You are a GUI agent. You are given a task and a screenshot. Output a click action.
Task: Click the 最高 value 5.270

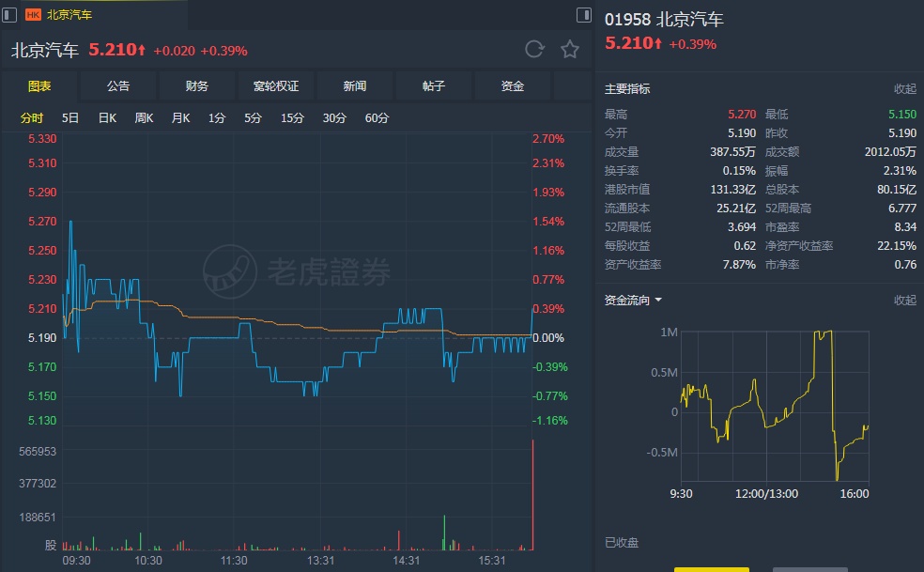(x=741, y=115)
